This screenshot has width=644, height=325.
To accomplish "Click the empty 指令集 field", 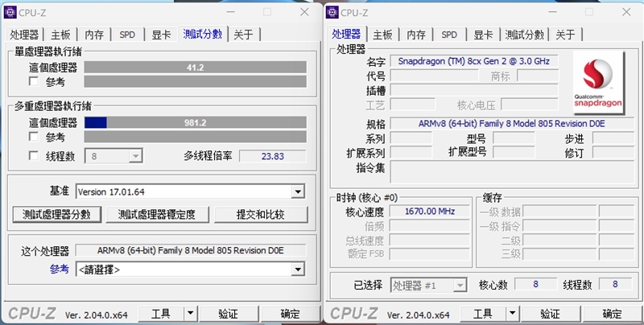I will pyautogui.click(x=512, y=171).
